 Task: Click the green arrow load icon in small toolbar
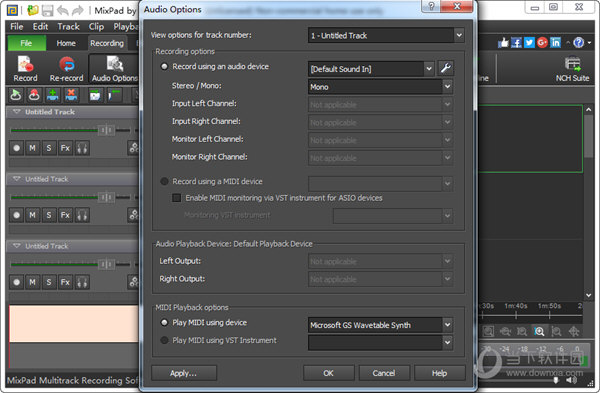click(16, 95)
